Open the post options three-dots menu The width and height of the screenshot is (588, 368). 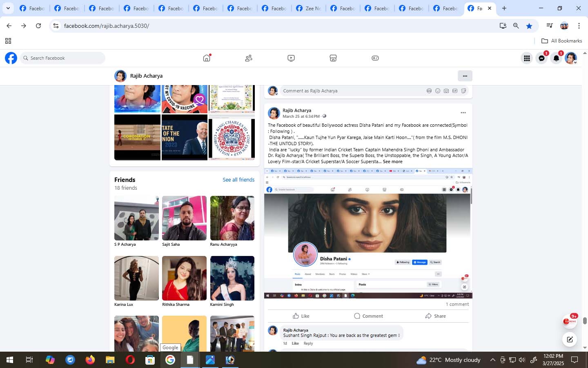(463, 113)
